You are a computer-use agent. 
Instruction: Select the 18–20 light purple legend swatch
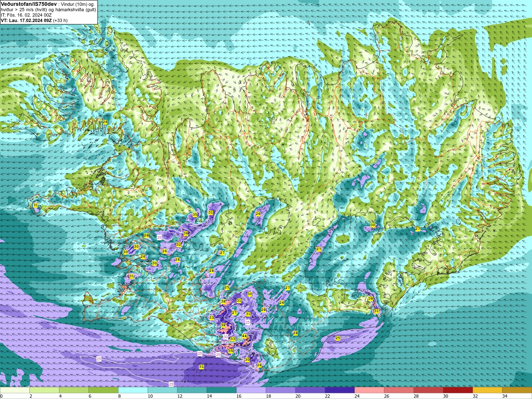pyautogui.click(x=281, y=390)
